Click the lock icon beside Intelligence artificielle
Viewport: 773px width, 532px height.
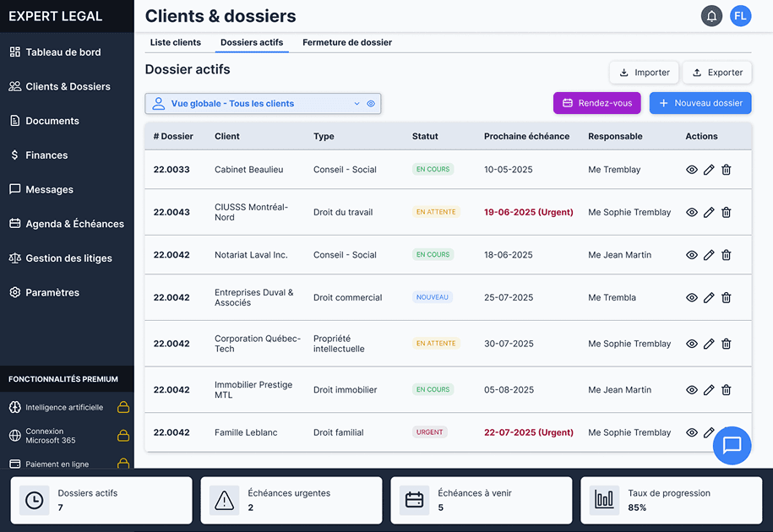click(x=123, y=408)
